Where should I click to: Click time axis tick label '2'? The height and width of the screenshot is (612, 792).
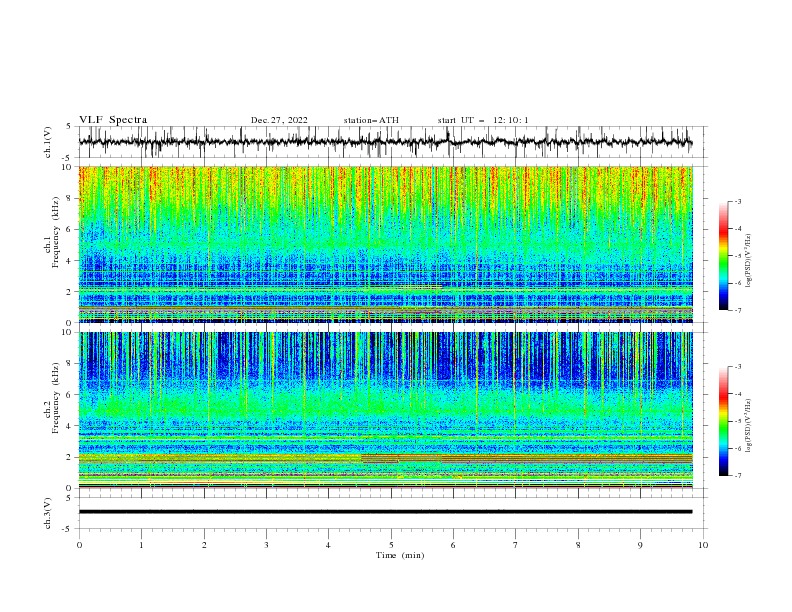(x=204, y=545)
